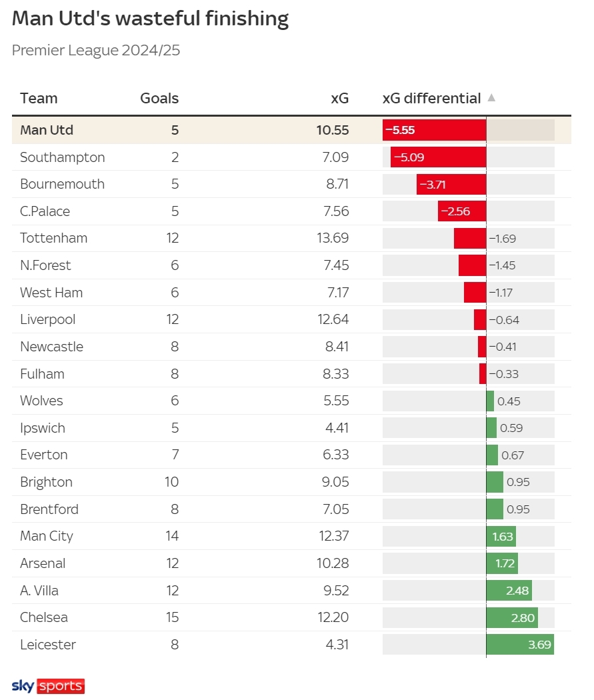Click the Sky Sports logo
Viewport: 594px width, 700px height.
point(48,686)
